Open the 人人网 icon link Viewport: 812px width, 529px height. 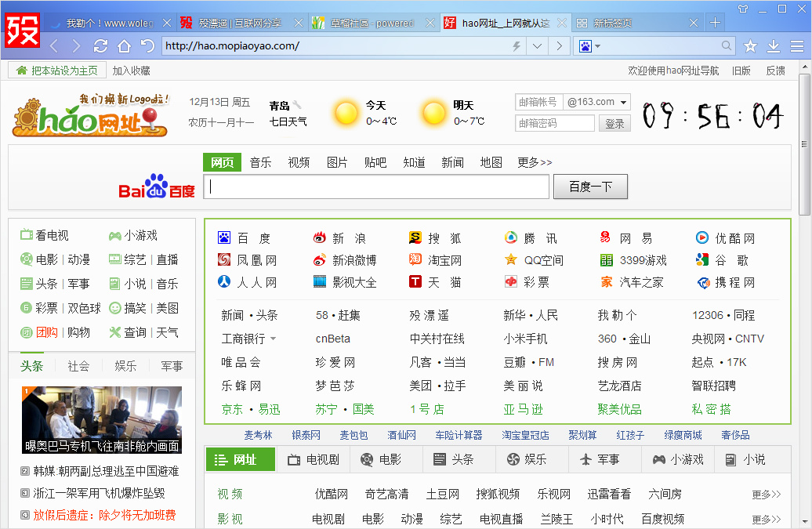pyautogui.click(x=224, y=281)
